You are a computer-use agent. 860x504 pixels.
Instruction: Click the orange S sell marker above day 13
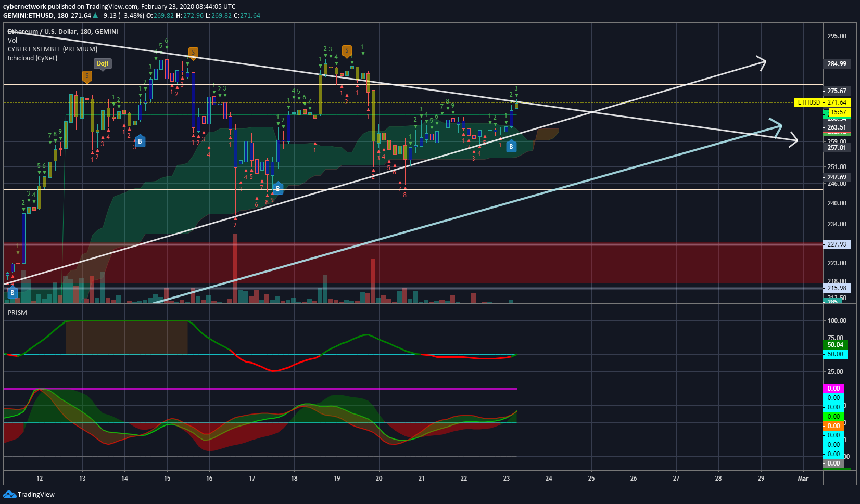87,76
